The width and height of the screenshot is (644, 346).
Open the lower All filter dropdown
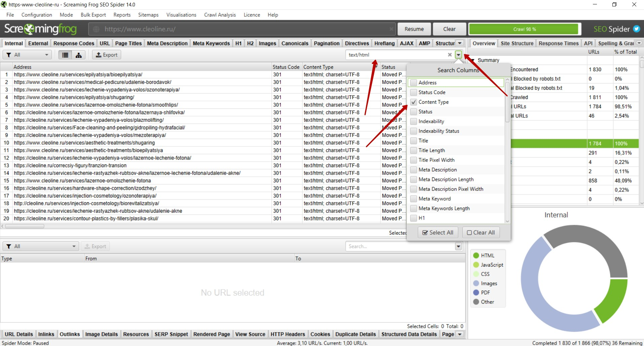pyautogui.click(x=41, y=246)
